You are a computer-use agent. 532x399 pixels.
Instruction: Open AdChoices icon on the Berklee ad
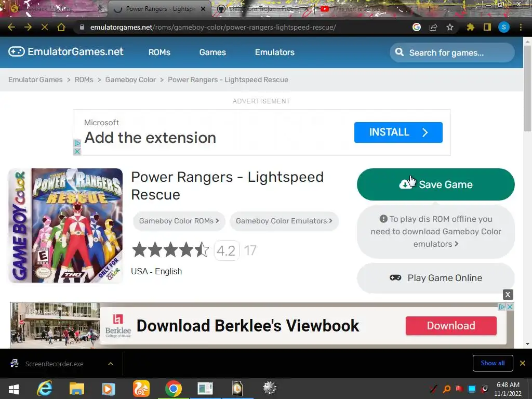click(502, 307)
